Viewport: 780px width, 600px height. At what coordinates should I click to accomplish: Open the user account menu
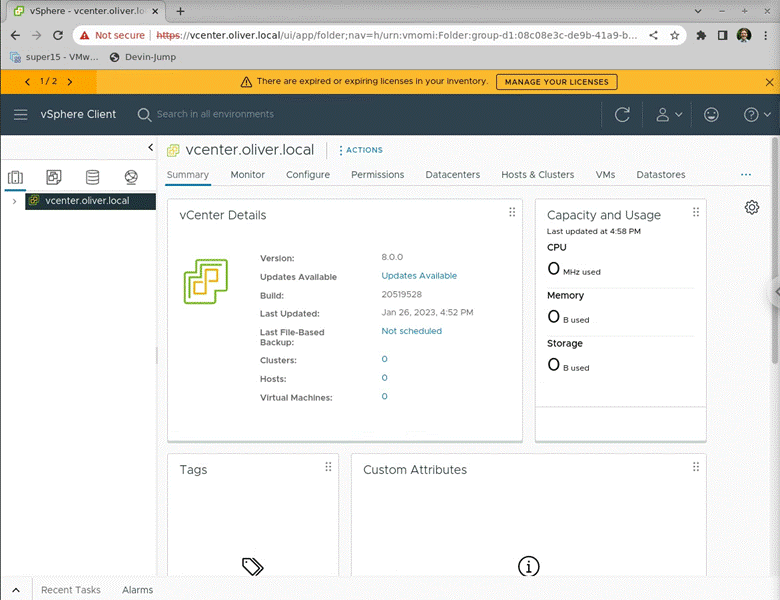click(668, 114)
